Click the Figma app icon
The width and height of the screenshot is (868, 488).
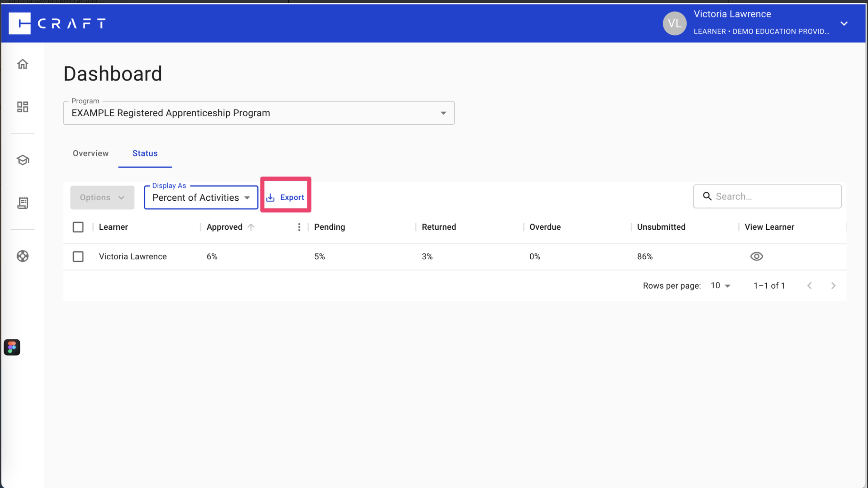tap(12, 347)
